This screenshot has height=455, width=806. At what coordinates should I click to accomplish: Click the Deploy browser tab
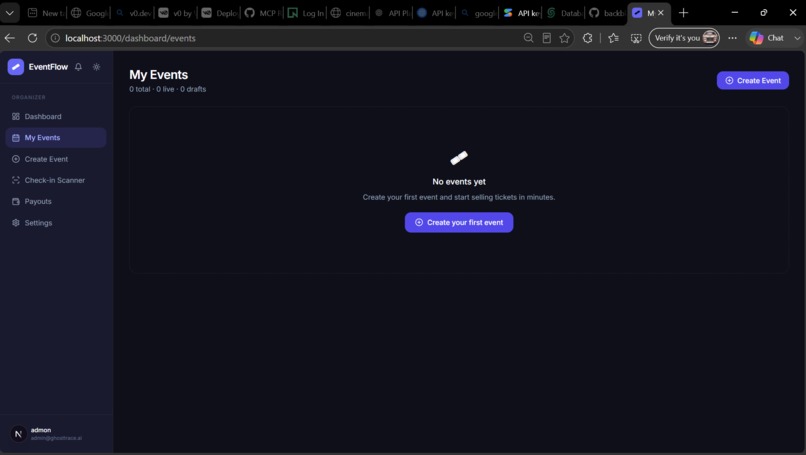pos(219,13)
